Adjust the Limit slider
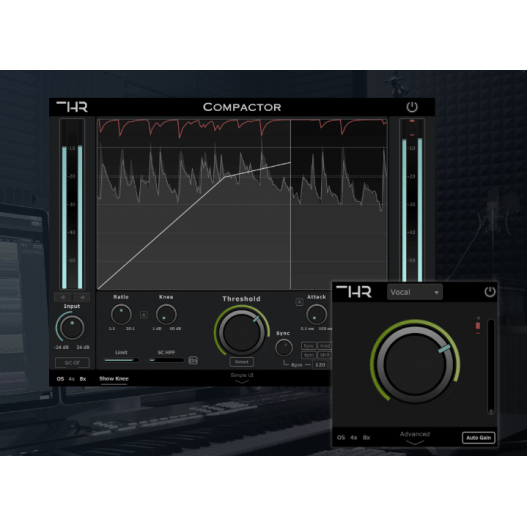The width and height of the screenshot is (527, 527). coord(121,360)
